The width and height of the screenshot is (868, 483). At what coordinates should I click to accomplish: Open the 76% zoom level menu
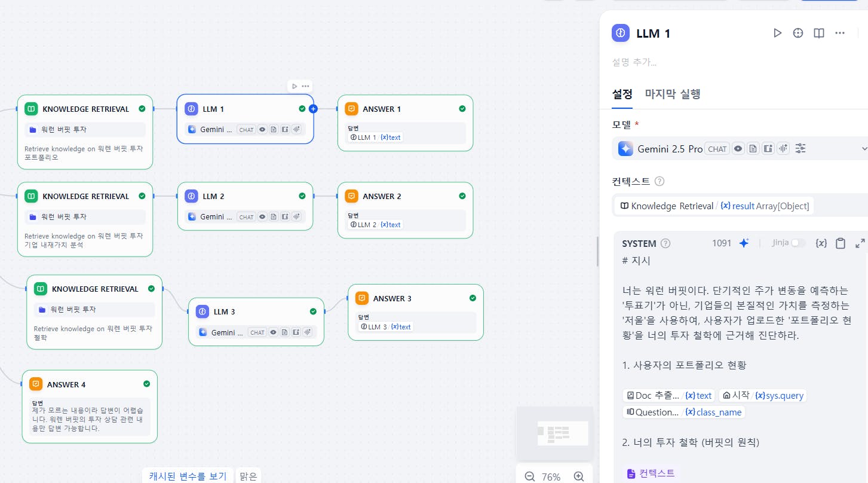click(x=551, y=476)
